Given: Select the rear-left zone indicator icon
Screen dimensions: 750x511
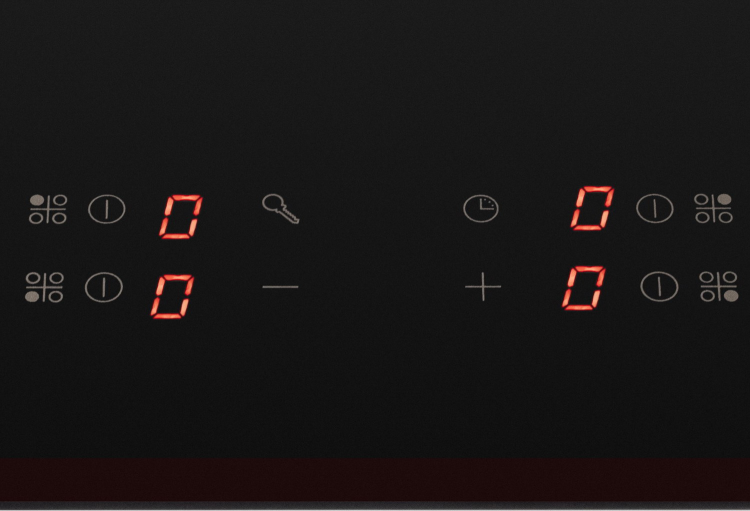Looking at the screenshot, I should pos(48,209).
